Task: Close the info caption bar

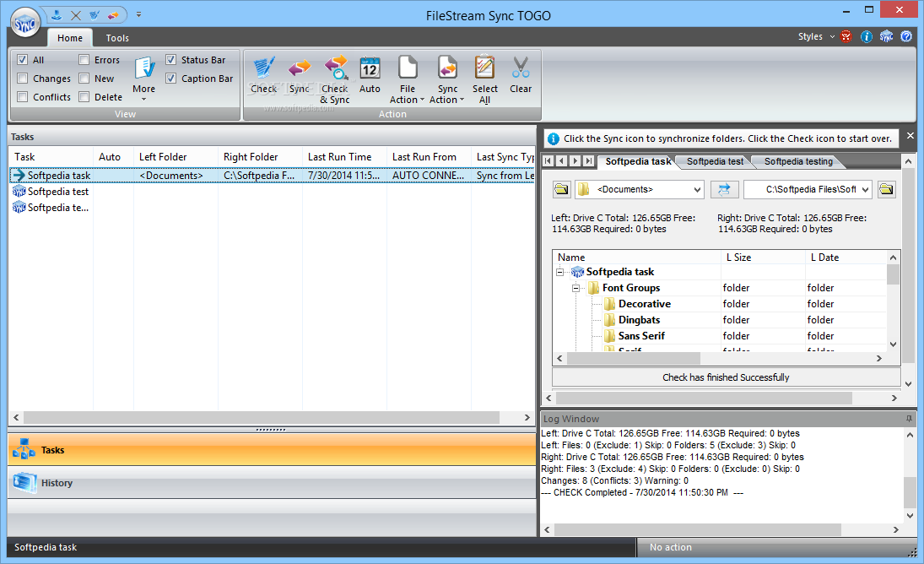Action: 910,136
